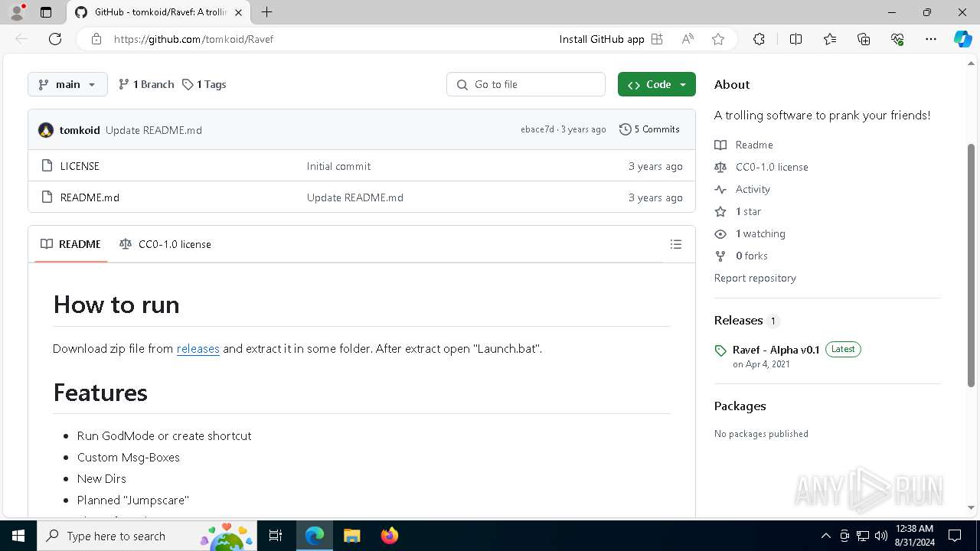View site information lock icon
980x551 pixels.
pyautogui.click(x=96, y=39)
